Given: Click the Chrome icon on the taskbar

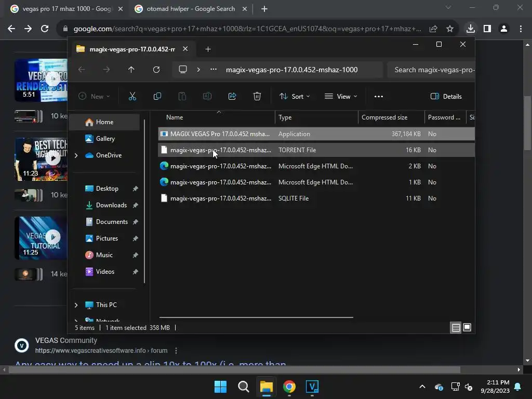Looking at the screenshot, I should (289, 387).
